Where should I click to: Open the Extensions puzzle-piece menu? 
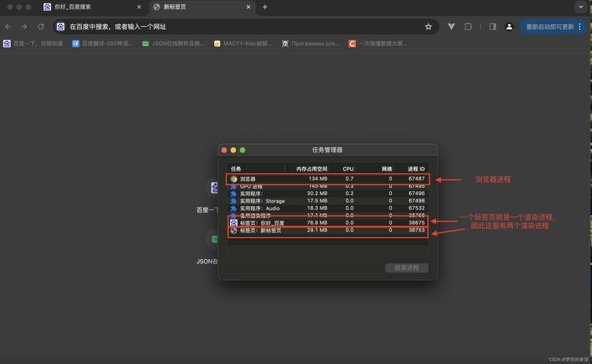[x=468, y=26]
